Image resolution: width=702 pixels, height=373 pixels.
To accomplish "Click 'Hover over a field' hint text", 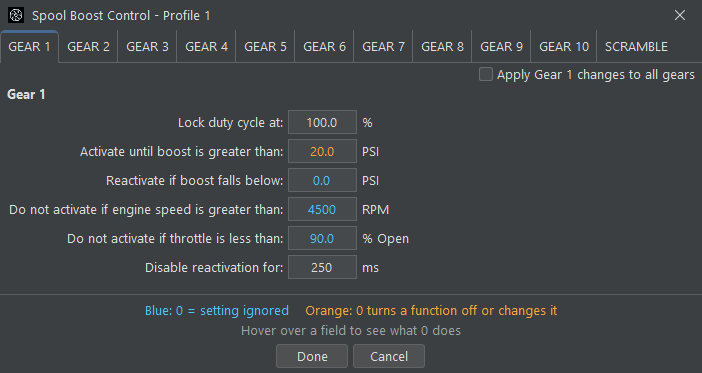I will click(x=351, y=331).
